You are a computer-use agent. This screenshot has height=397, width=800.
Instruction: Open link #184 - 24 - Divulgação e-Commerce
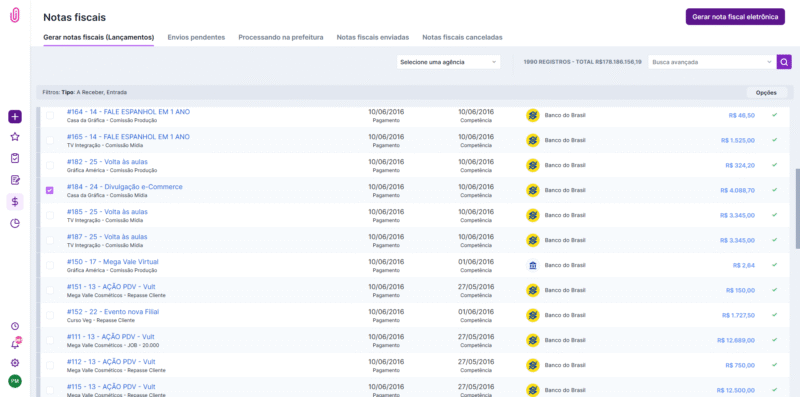pos(124,187)
